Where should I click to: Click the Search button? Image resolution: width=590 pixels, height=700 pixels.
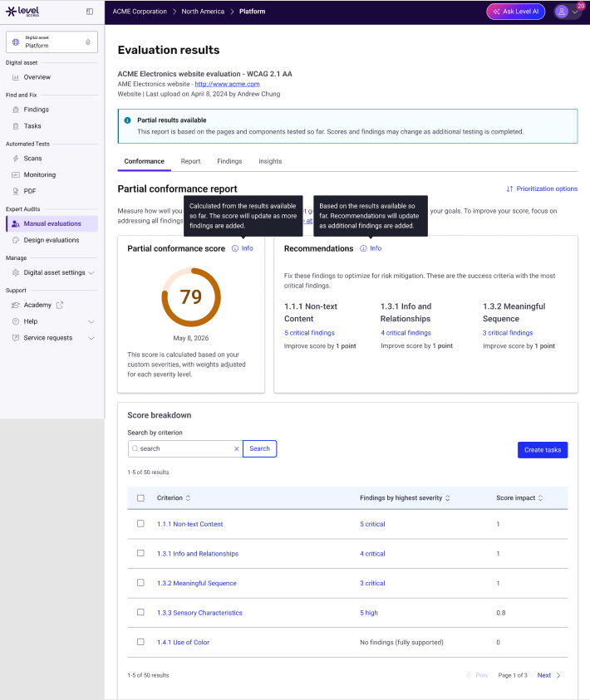(x=259, y=448)
